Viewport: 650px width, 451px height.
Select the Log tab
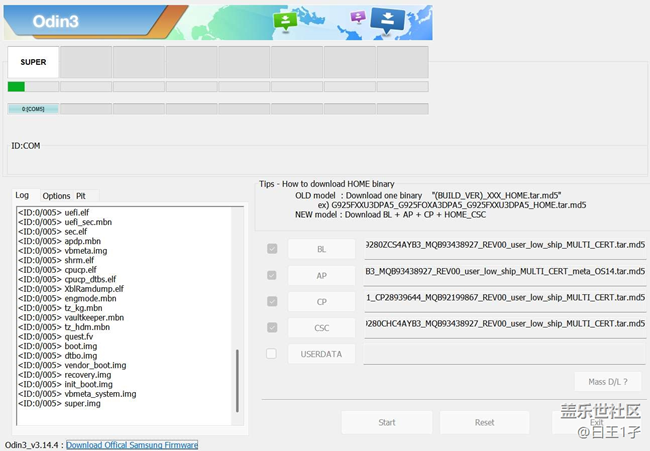coord(22,196)
